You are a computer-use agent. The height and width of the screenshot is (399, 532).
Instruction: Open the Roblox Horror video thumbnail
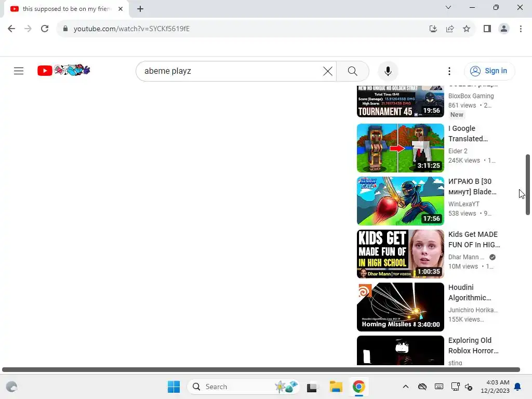(x=401, y=351)
